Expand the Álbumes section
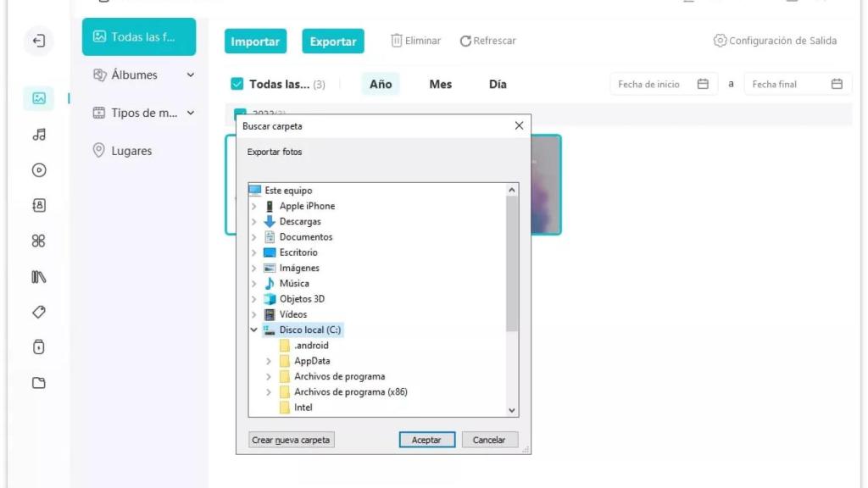868x488 pixels. (191, 75)
